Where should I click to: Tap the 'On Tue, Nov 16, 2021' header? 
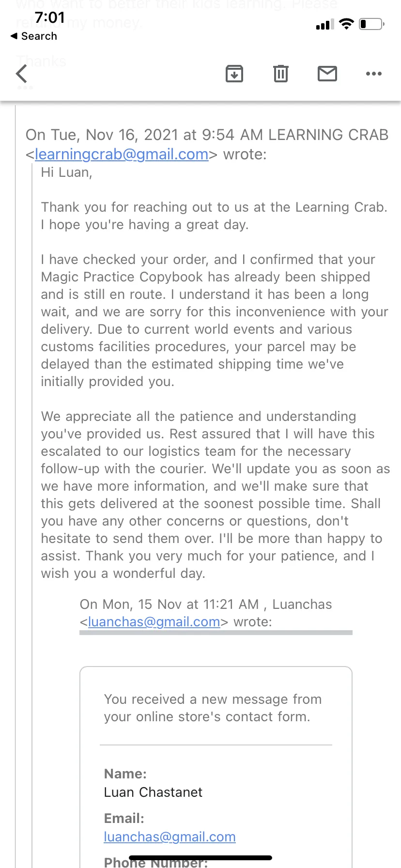(x=207, y=144)
